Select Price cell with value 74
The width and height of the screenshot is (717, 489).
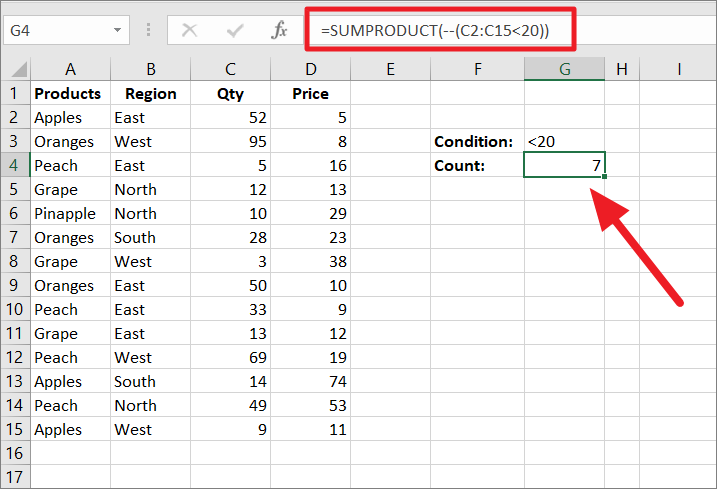point(310,381)
